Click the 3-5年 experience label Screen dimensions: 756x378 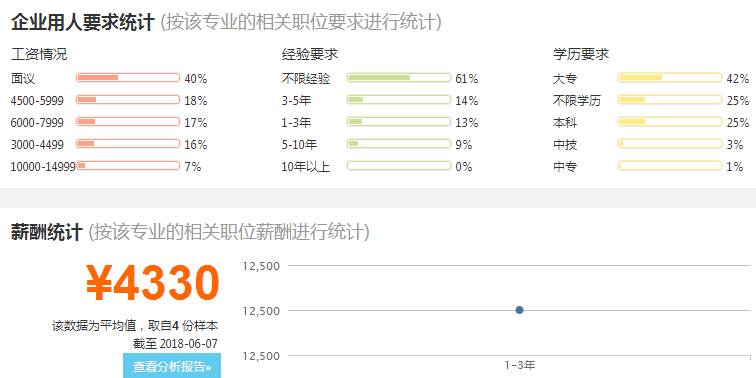(296, 101)
